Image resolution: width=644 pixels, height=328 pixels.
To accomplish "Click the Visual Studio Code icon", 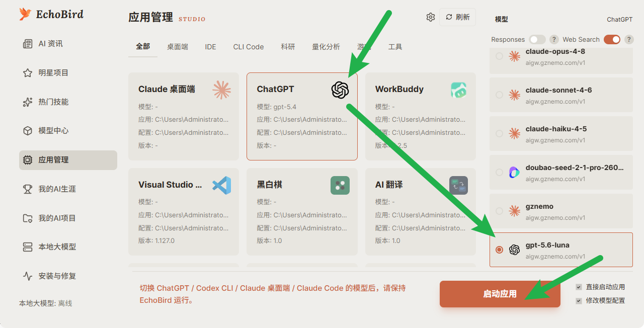I will click(221, 185).
